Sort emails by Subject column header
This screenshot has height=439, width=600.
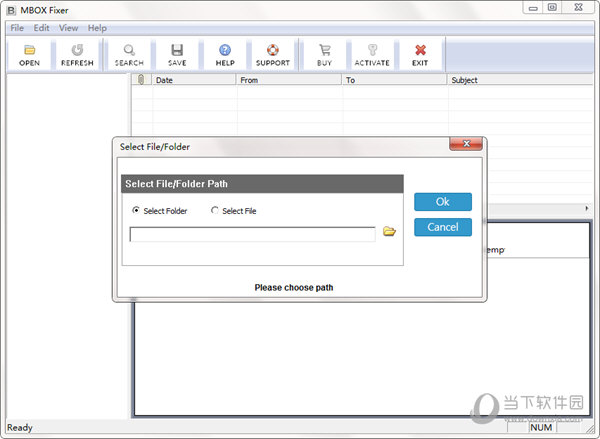point(520,80)
